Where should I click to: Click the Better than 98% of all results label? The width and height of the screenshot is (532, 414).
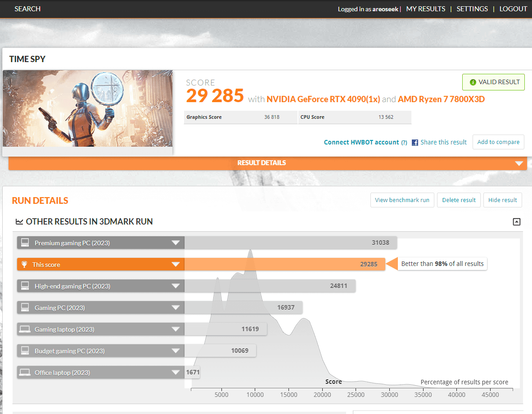click(442, 264)
